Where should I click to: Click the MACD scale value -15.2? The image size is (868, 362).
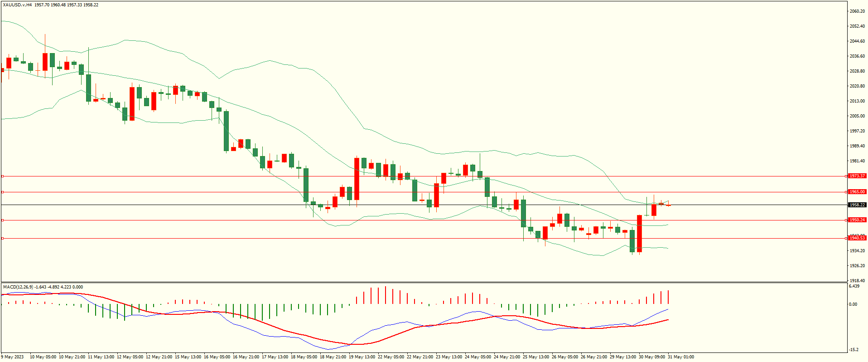[x=854, y=350]
